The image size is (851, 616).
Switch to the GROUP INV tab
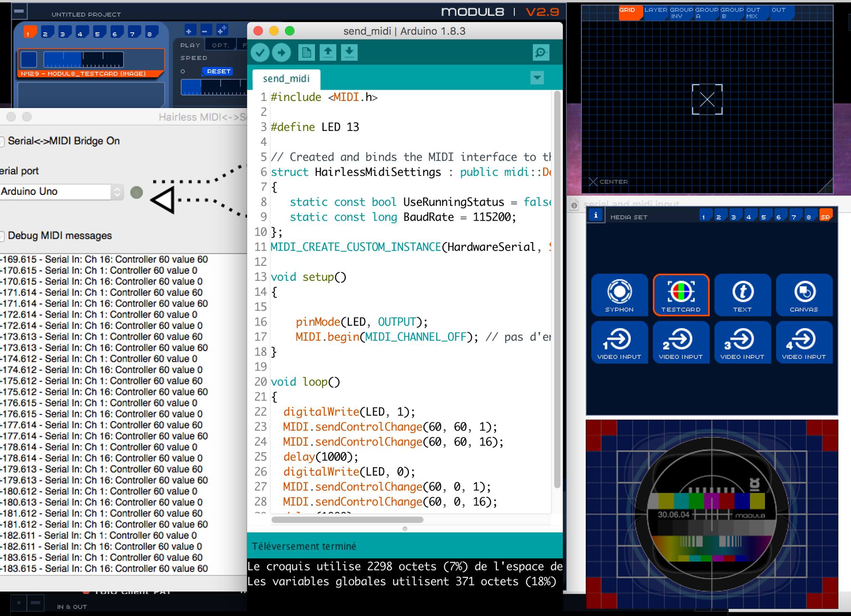tap(681, 13)
